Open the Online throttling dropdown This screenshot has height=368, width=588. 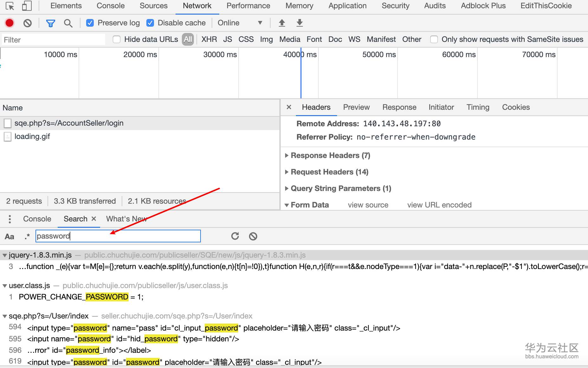[240, 23]
